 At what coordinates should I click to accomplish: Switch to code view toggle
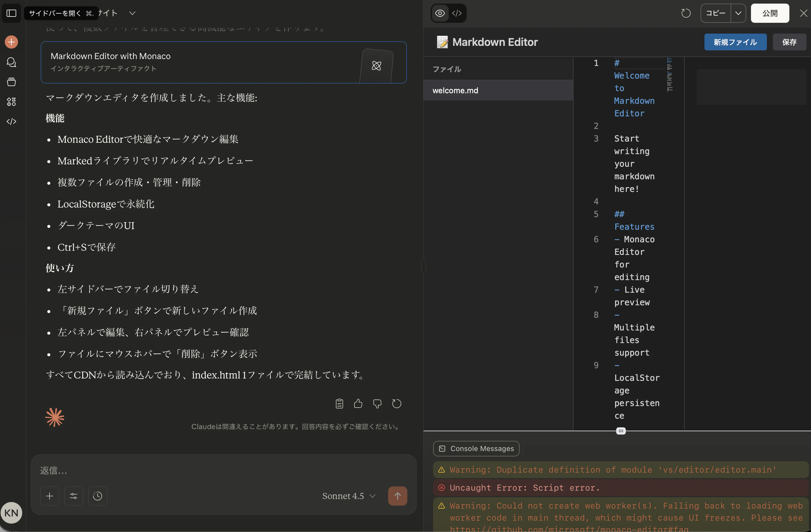457,13
